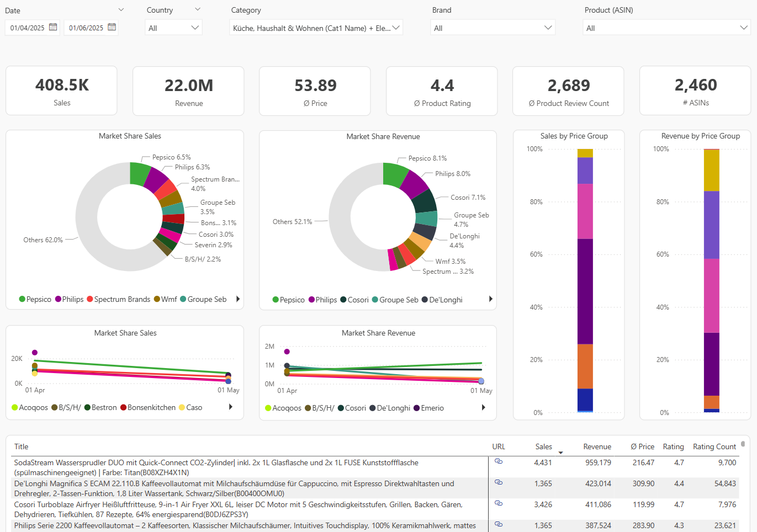
Task: Open URL link icon for SodaStream row
Action: click(499, 461)
